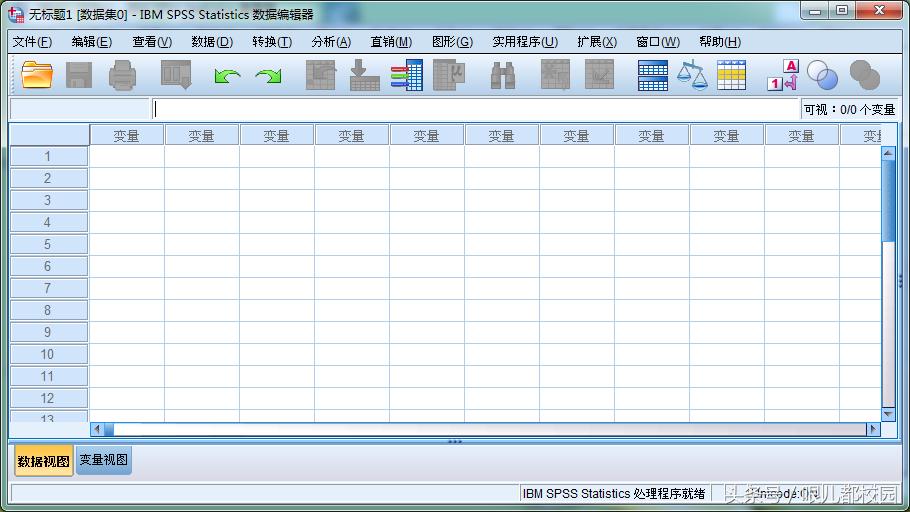Image resolution: width=910 pixels, height=512 pixels.
Task: Click the Insert variable icon
Action: coord(600,75)
